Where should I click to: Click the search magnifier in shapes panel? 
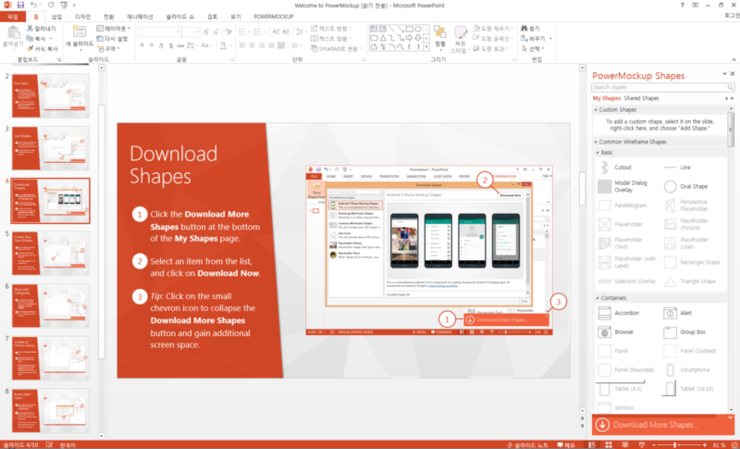(x=730, y=87)
